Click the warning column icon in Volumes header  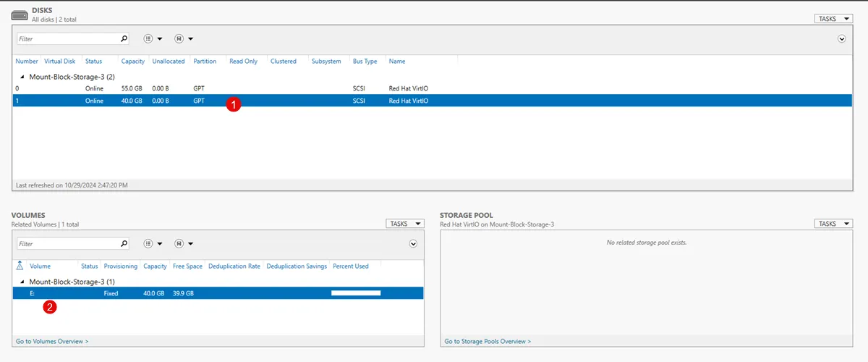pos(20,266)
